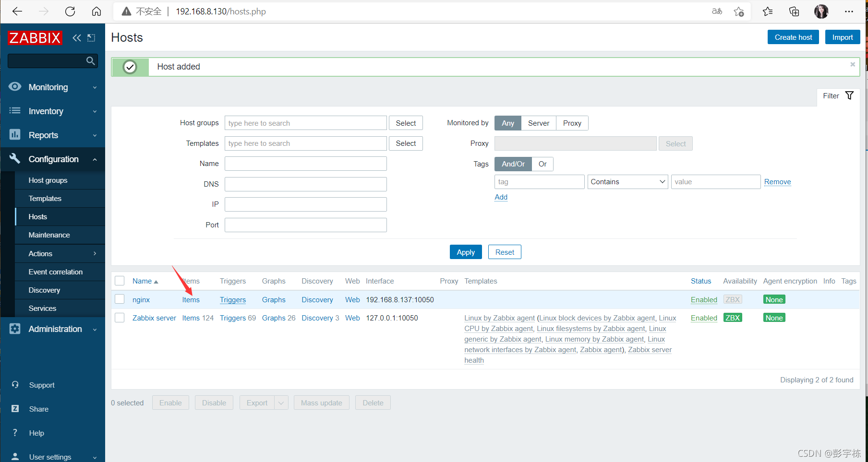Close the Host added message
The image size is (868, 462).
(x=853, y=64)
